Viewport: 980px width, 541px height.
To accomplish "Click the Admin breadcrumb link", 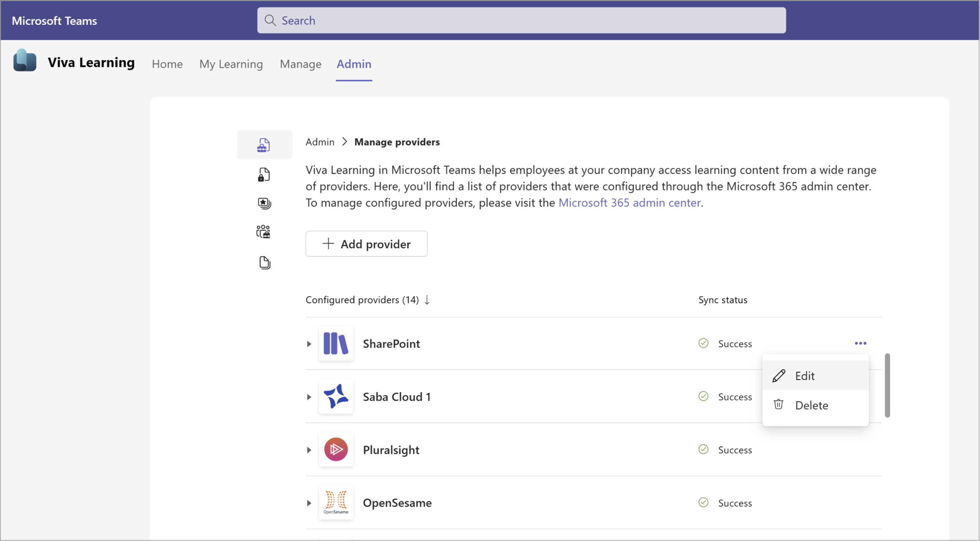I will tap(320, 142).
